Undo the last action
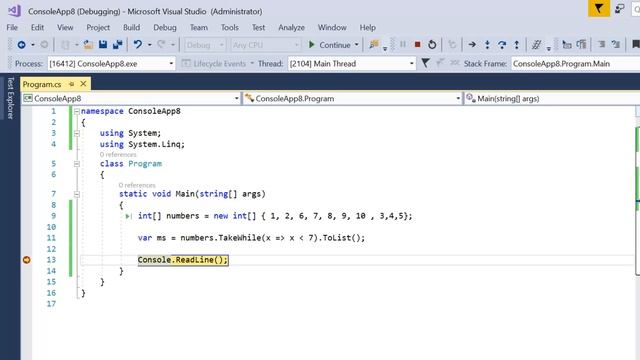The height and width of the screenshot is (360, 640). tap(138, 45)
